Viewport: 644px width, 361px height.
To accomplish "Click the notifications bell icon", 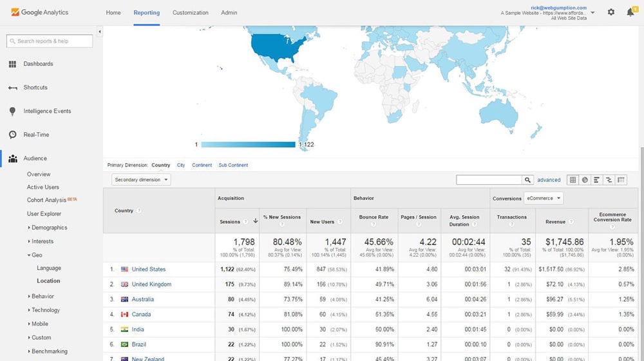I will 630,12.
